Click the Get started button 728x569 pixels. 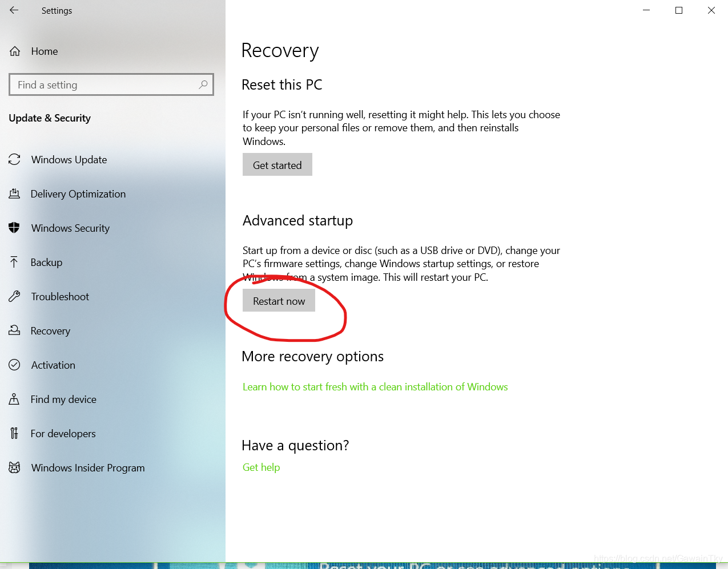point(277,165)
